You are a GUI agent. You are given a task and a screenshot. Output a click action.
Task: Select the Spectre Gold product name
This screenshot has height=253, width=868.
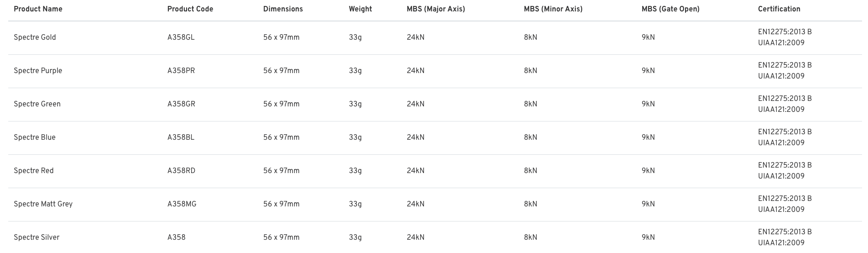35,37
